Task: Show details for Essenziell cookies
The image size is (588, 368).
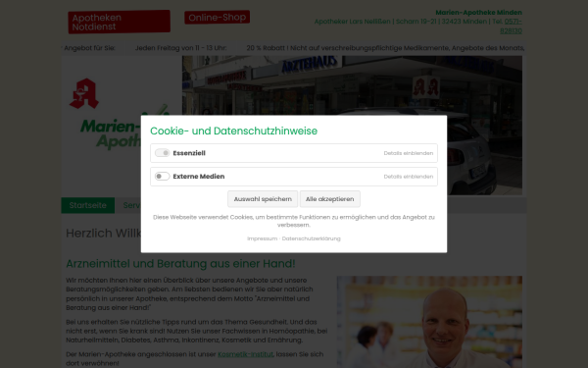Action: pyautogui.click(x=408, y=153)
